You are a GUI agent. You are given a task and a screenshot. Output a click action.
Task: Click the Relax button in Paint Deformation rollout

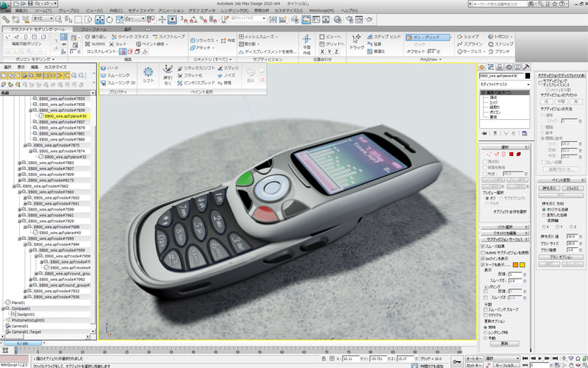[573, 188]
